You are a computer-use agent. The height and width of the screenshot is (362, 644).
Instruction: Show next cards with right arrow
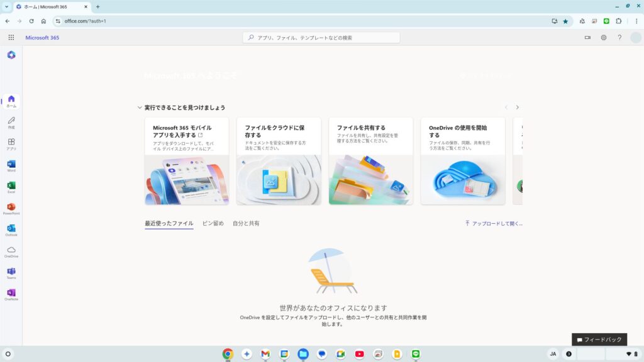[517, 107]
